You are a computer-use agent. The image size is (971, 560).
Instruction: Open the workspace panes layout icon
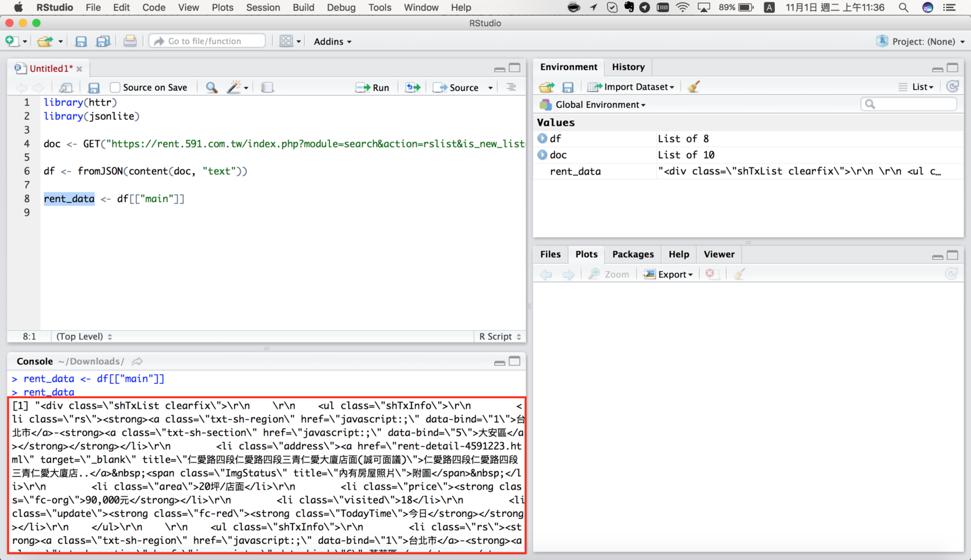[x=286, y=41]
